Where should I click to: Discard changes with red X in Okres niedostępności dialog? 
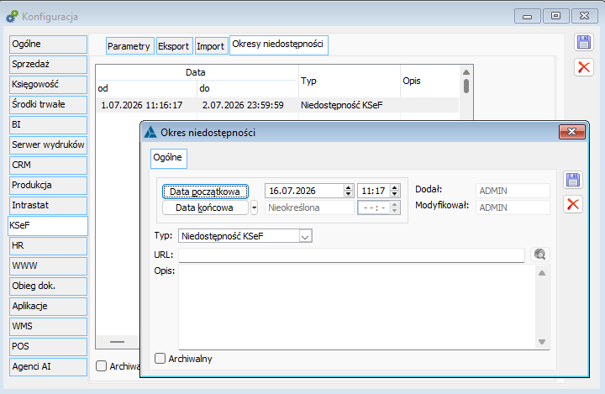(x=573, y=204)
